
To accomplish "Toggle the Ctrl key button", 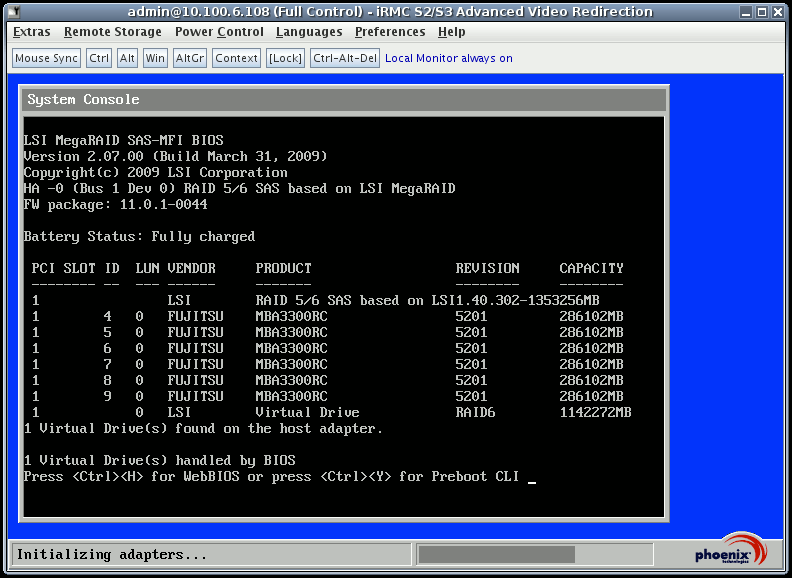I will (99, 58).
